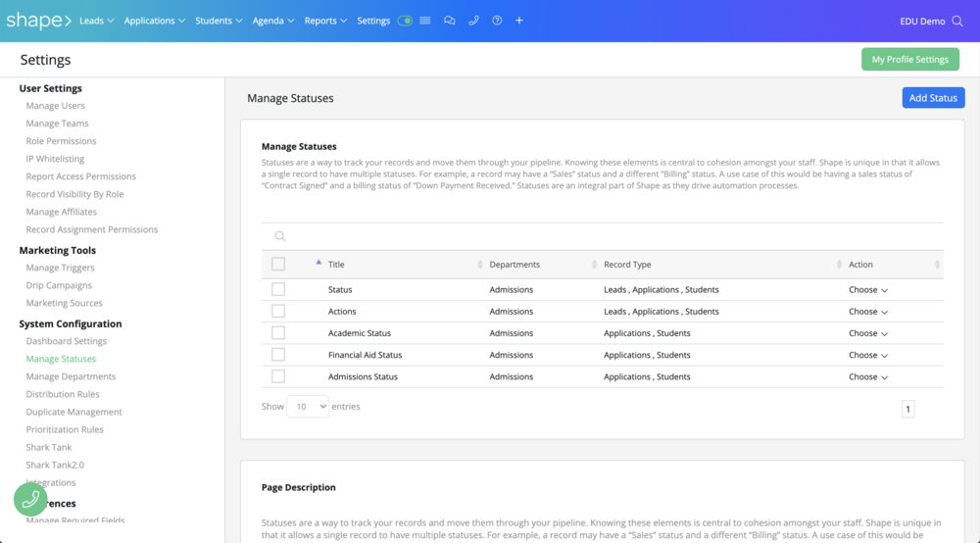Open Record Assignment Permissions
This screenshot has width=980, height=543.
point(92,229)
